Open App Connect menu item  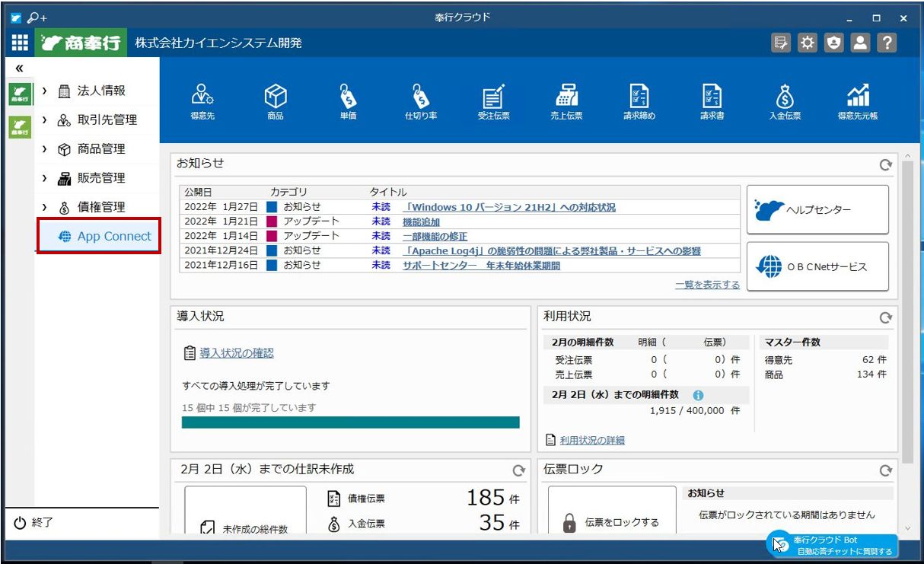(x=99, y=236)
